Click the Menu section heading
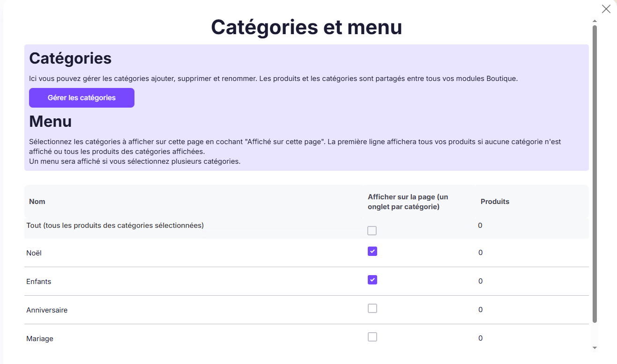This screenshot has height=364, width=617. pos(50,121)
